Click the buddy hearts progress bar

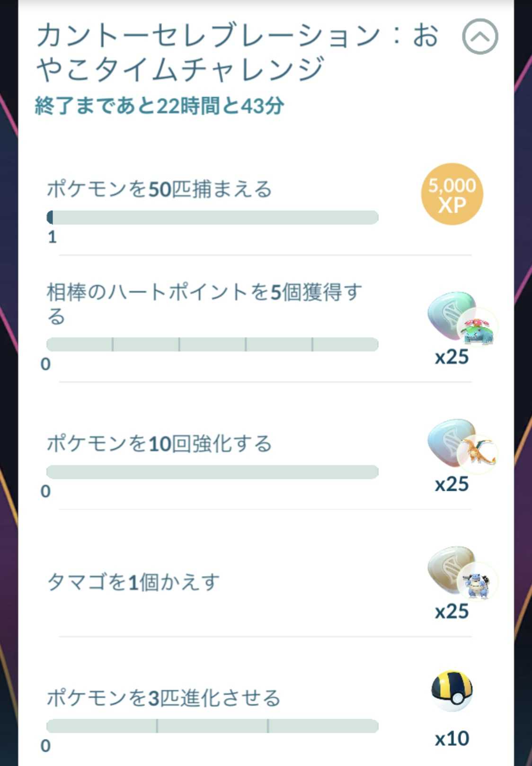pyautogui.click(x=213, y=344)
